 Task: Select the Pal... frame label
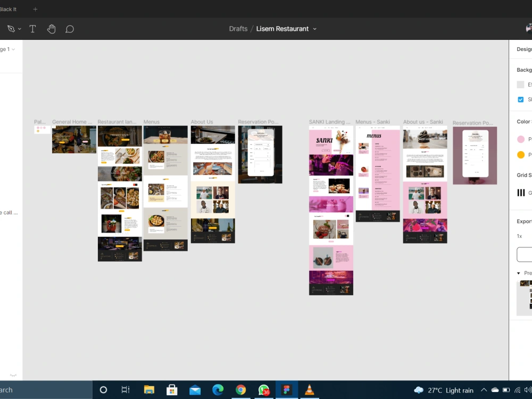[x=40, y=122]
